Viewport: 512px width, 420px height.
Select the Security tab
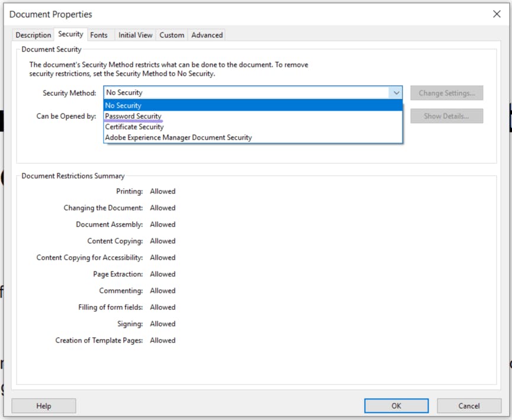coord(70,34)
